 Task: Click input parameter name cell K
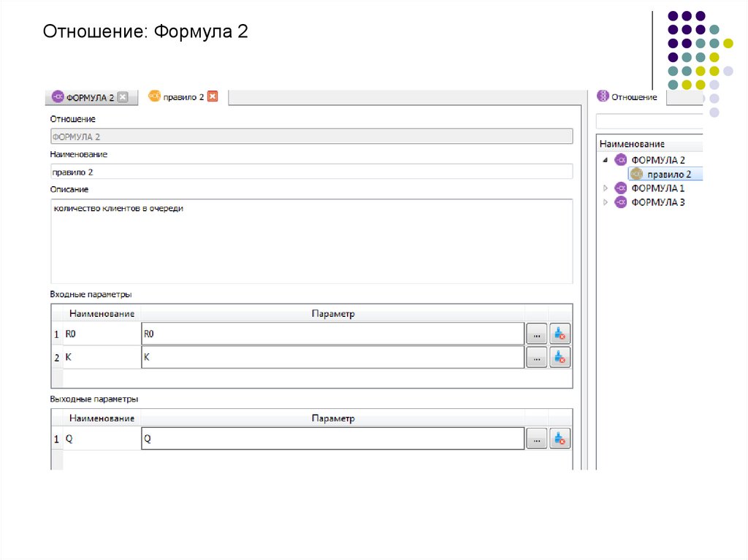[x=102, y=357]
